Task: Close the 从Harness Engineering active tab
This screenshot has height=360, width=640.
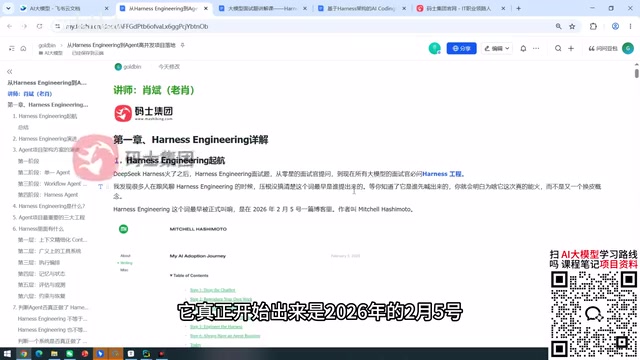Action: [x=206, y=8]
